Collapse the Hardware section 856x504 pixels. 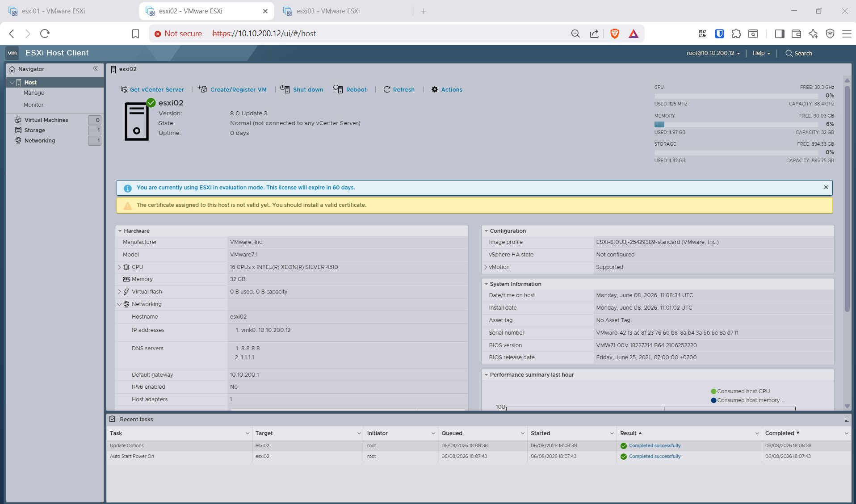point(120,231)
